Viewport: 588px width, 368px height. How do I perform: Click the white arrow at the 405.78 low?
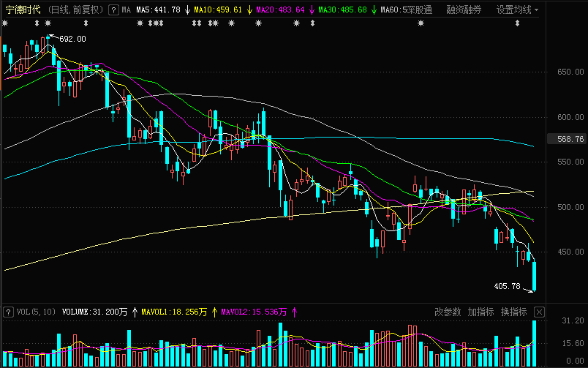(x=529, y=290)
